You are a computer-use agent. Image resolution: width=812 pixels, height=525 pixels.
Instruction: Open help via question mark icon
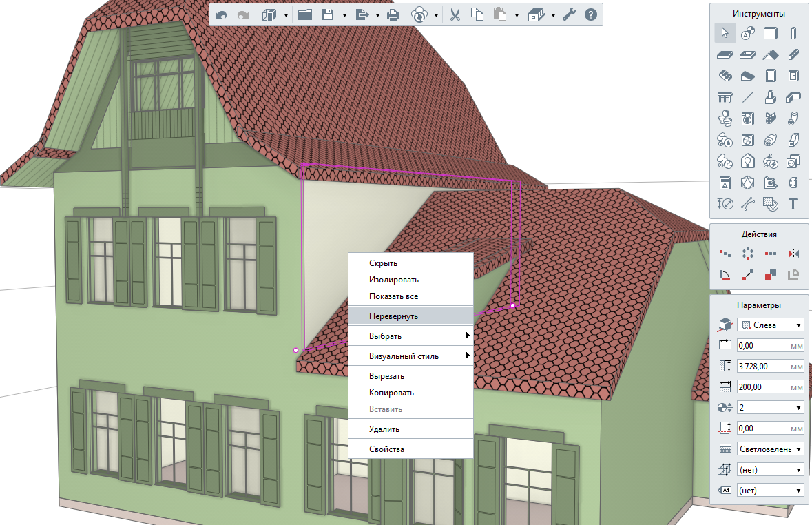(591, 14)
